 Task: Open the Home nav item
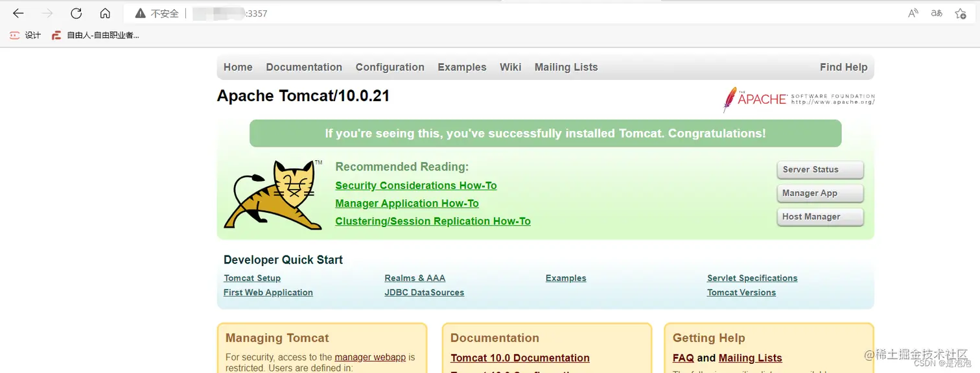(x=238, y=67)
